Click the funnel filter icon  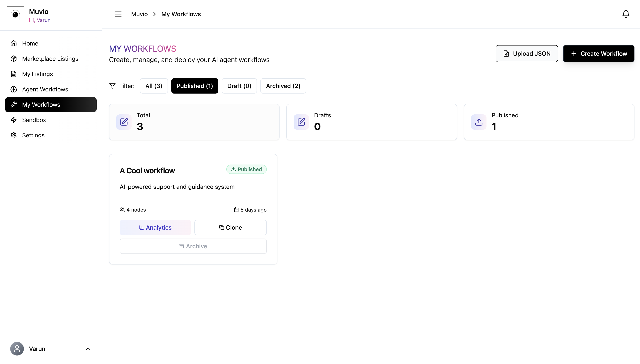click(112, 86)
